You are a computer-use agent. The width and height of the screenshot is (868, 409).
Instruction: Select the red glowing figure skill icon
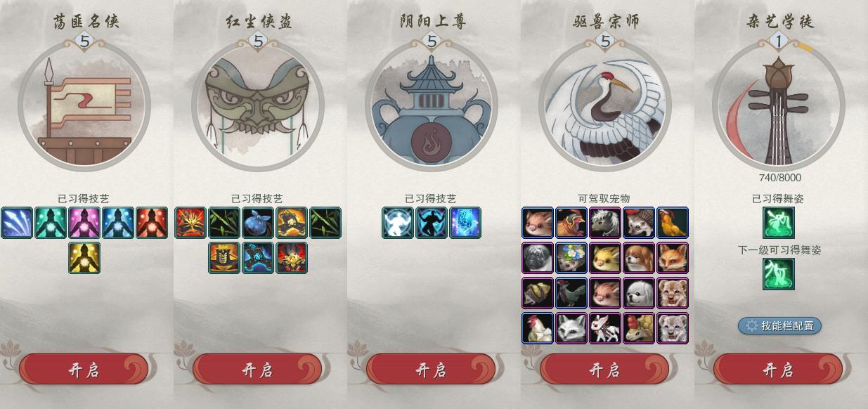[x=152, y=223]
